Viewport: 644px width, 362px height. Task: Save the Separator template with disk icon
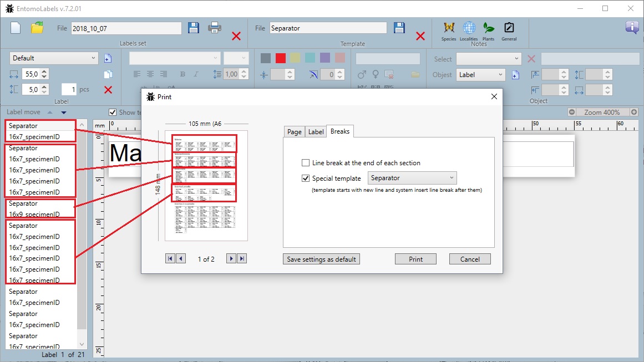pos(399,28)
